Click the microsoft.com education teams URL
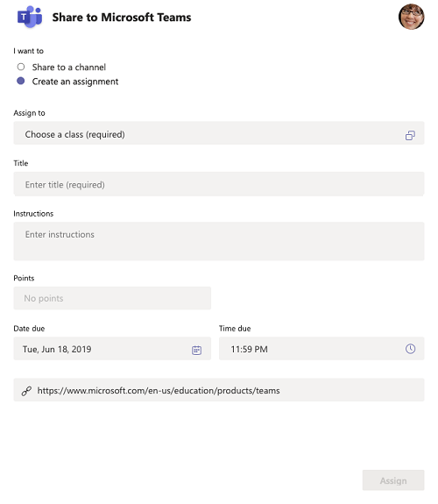Screen dimensions: 438x504 click(x=159, y=391)
